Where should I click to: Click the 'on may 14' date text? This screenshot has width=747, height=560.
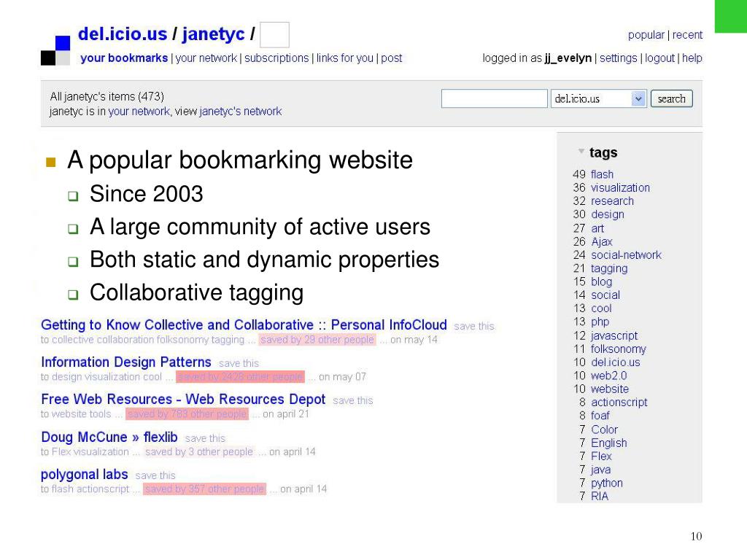pos(414,340)
